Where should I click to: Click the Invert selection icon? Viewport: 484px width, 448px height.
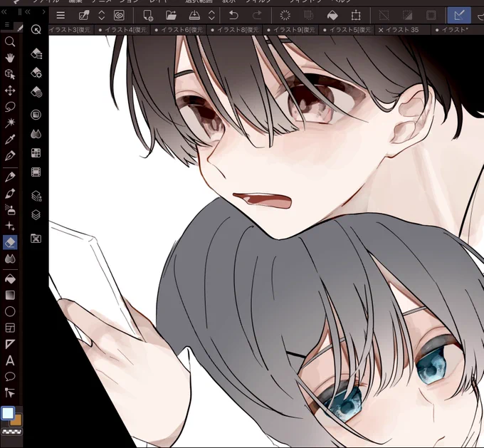407,15
